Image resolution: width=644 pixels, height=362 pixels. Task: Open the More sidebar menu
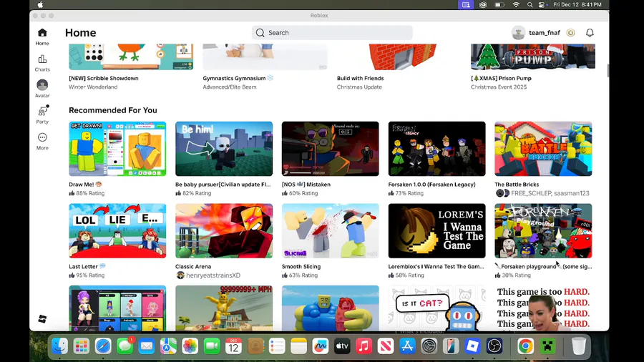42,141
